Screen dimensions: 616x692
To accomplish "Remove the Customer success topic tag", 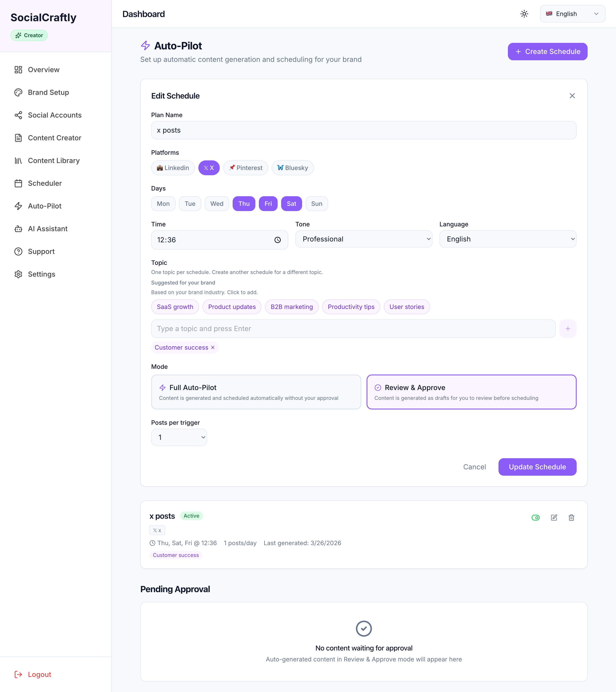I will point(213,347).
